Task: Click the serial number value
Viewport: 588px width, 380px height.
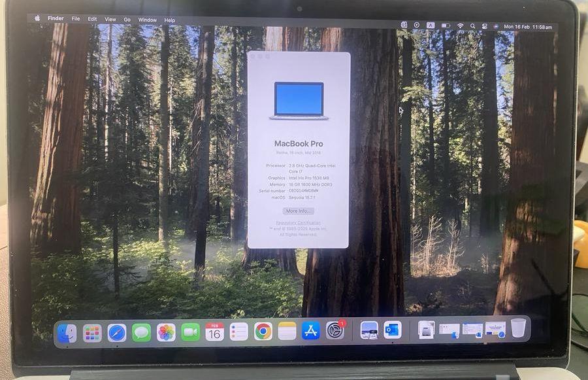Action: (x=303, y=191)
